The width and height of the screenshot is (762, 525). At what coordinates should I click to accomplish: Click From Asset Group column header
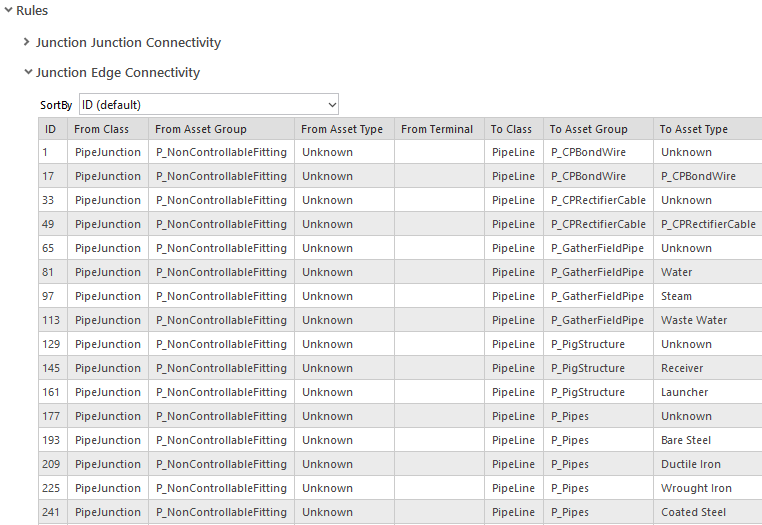coord(200,129)
